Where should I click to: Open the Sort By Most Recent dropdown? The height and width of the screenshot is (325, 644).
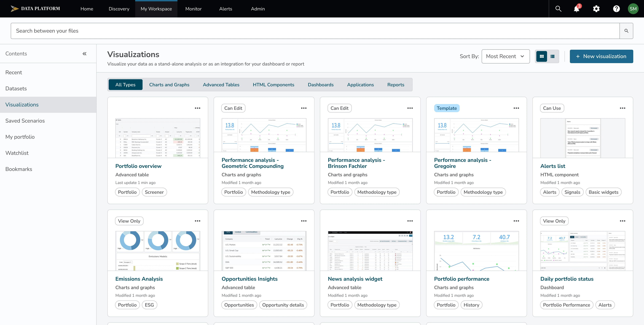[x=505, y=56]
